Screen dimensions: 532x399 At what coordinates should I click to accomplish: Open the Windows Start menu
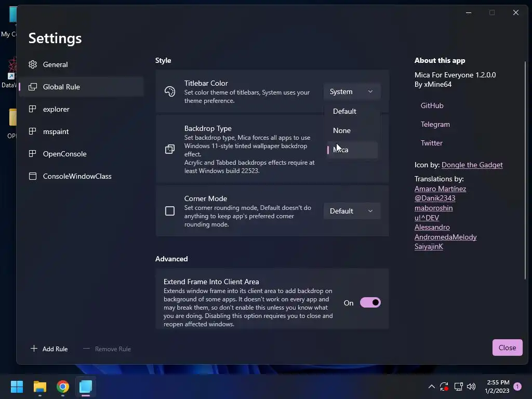click(x=17, y=387)
